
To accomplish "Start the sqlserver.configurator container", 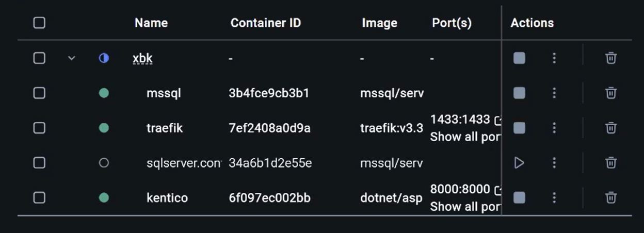I will pos(519,163).
